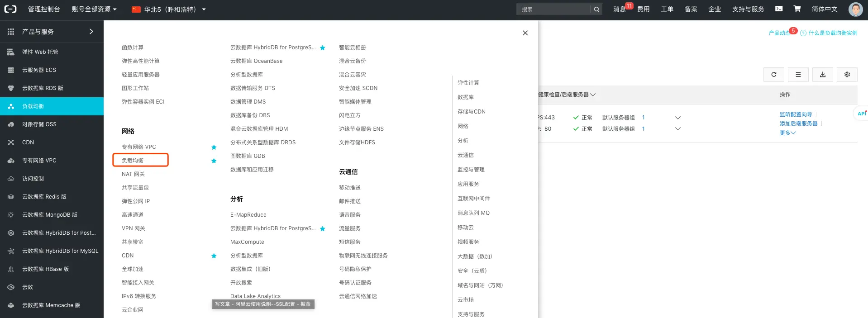Open 产品动态 link
868x318 pixels.
(x=779, y=33)
